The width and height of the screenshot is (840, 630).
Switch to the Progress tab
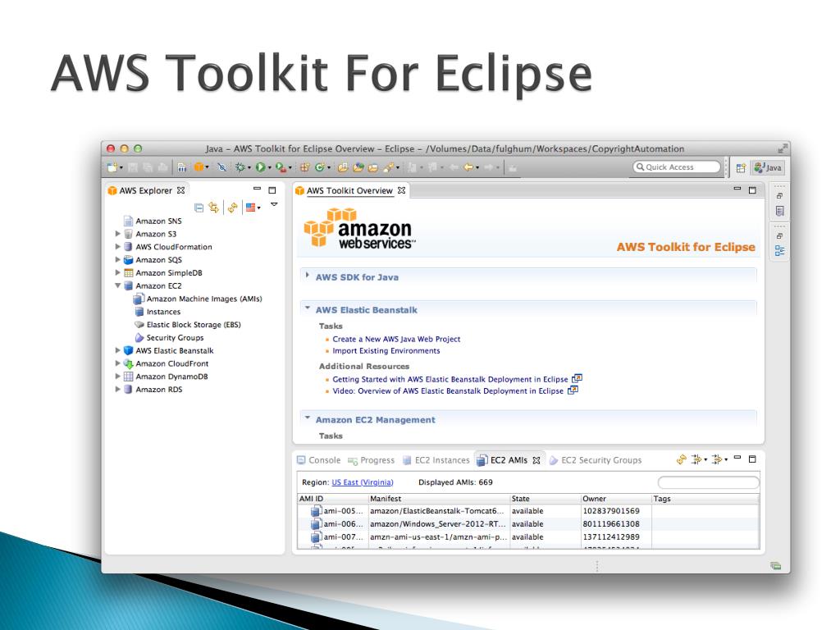pyautogui.click(x=372, y=460)
